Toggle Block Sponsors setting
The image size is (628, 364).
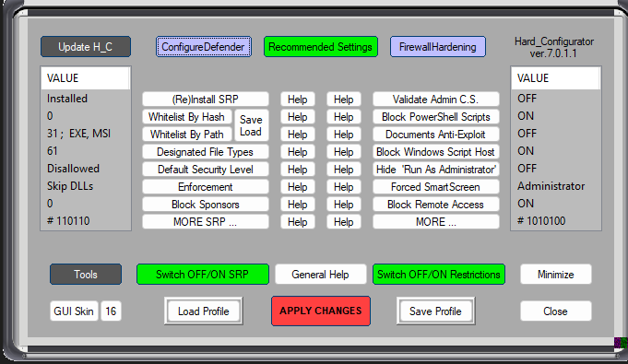pos(206,205)
